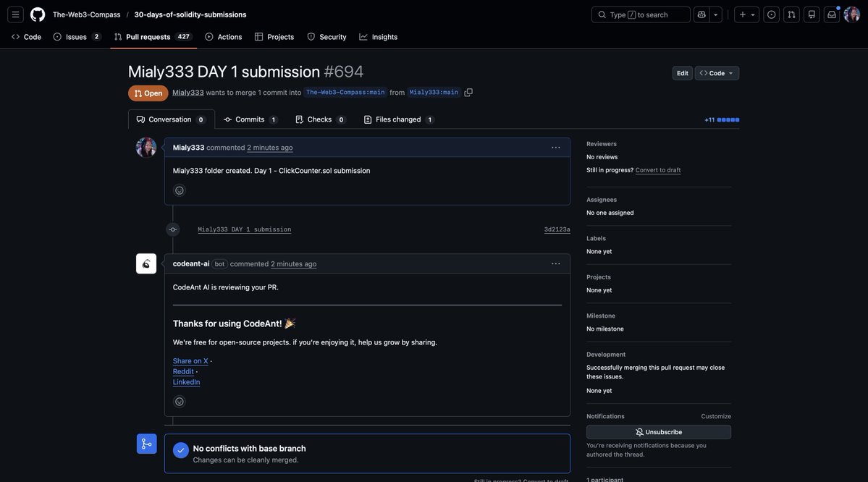Select the Conversation tab
This screenshot has width=868, height=482.
pyautogui.click(x=171, y=119)
